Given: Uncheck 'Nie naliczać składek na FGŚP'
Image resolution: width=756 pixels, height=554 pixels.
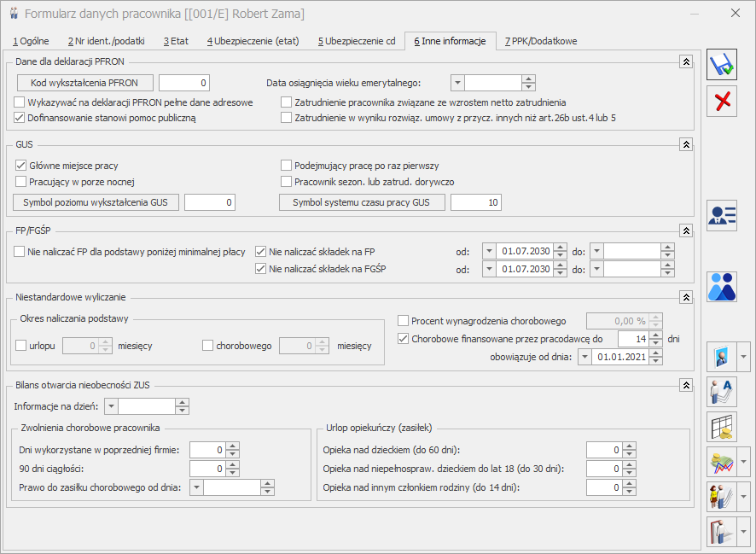Looking at the screenshot, I should click(x=261, y=269).
